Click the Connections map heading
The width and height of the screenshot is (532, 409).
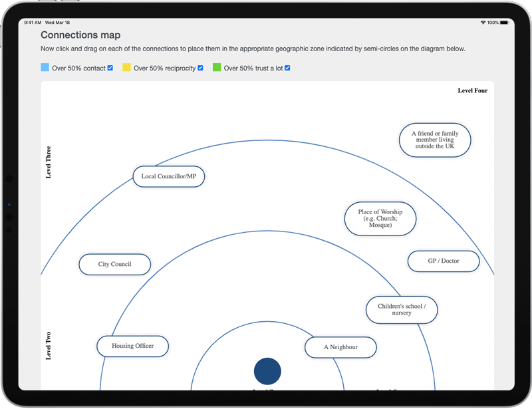pos(80,35)
